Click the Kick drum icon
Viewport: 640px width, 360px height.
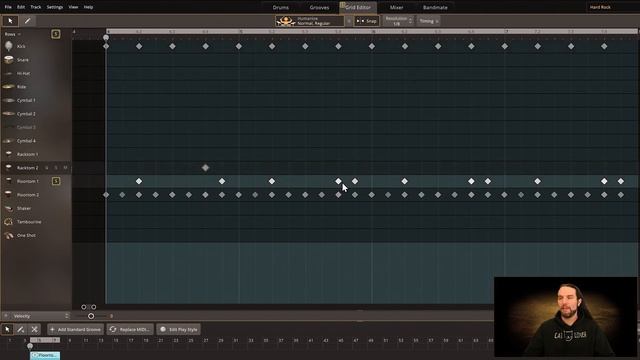coord(9,46)
